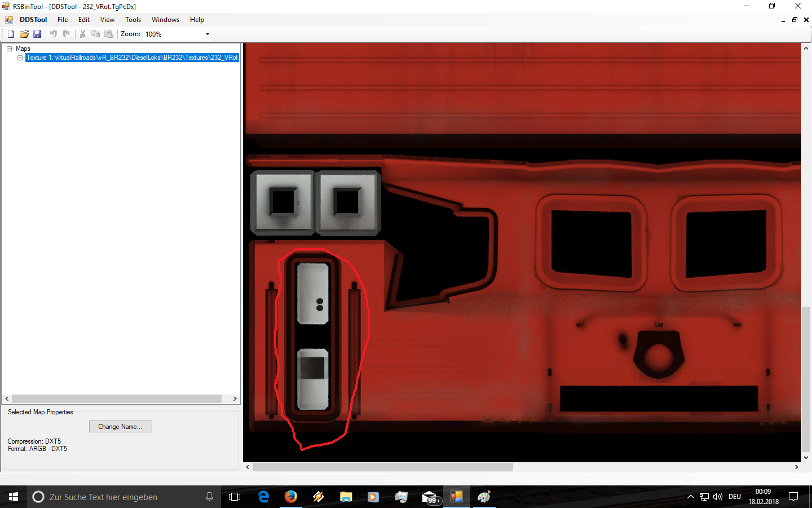Open the Tools menu
Viewport: 812px width, 508px height.
(x=133, y=20)
